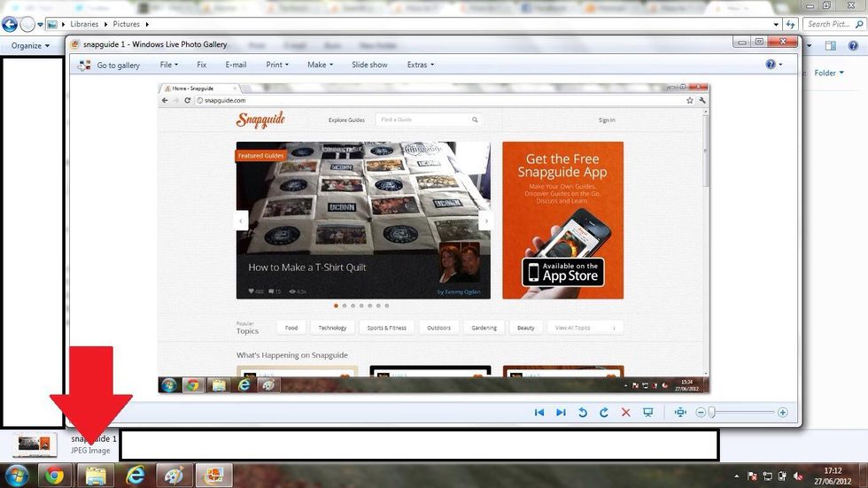Open Google Chrome from the taskbar

tap(55, 476)
